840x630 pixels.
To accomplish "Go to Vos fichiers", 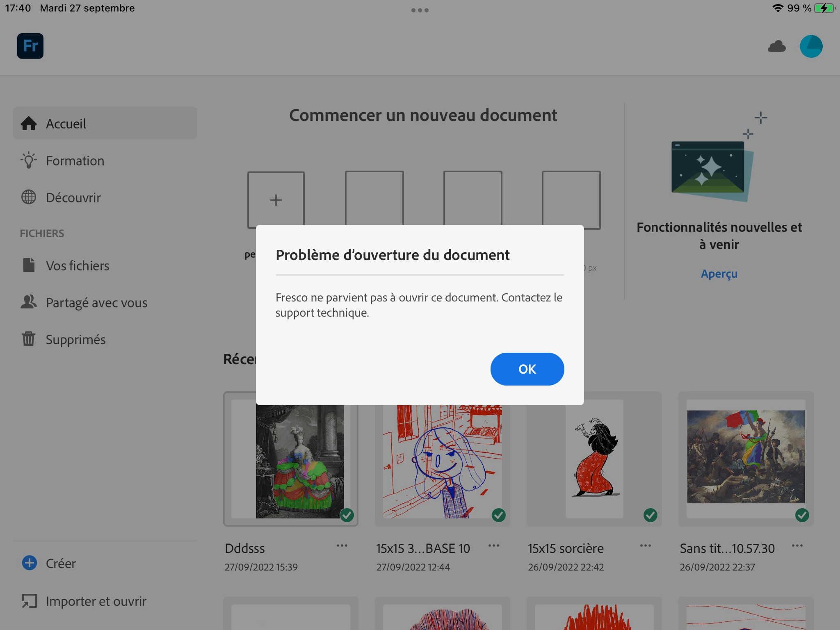I will coord(78,266).
